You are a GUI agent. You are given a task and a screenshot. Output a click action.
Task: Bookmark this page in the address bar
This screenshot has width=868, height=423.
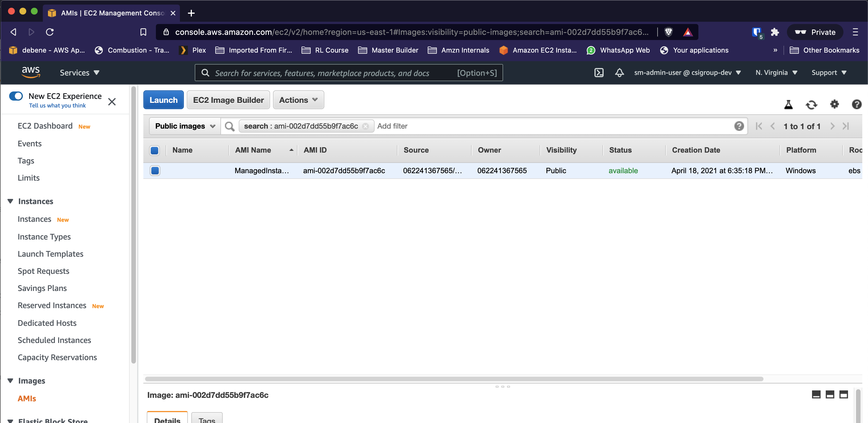143,32
